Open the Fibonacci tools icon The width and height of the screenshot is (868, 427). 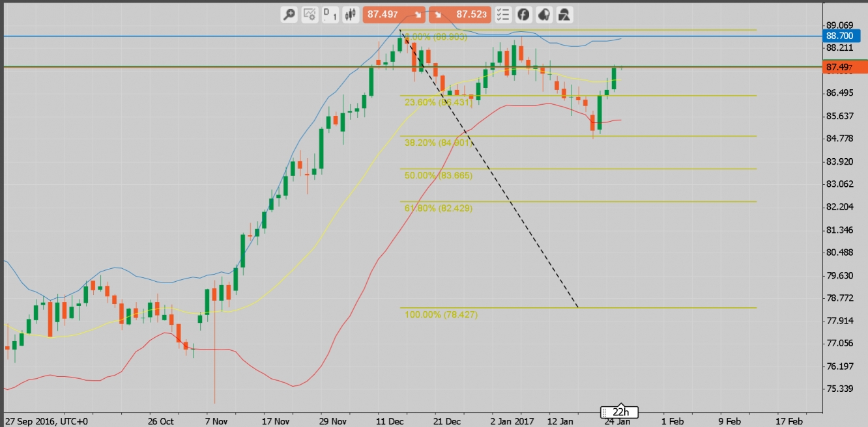tap(523, 14)
